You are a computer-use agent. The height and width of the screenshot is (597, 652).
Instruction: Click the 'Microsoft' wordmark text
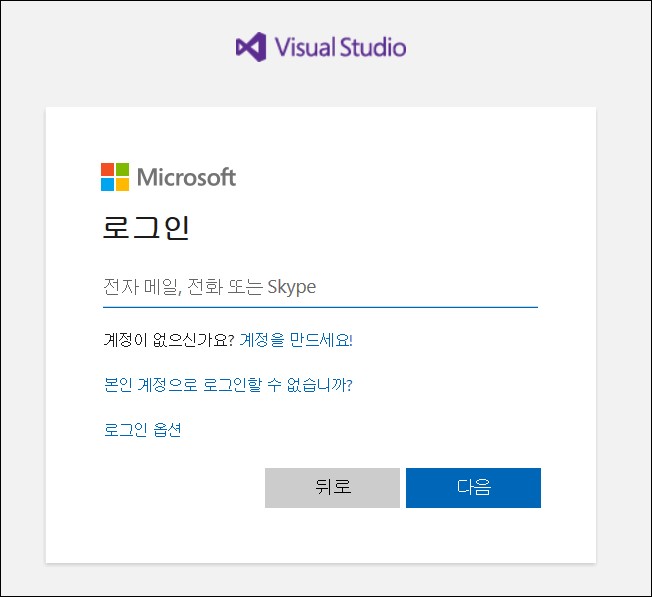point(186,177)
